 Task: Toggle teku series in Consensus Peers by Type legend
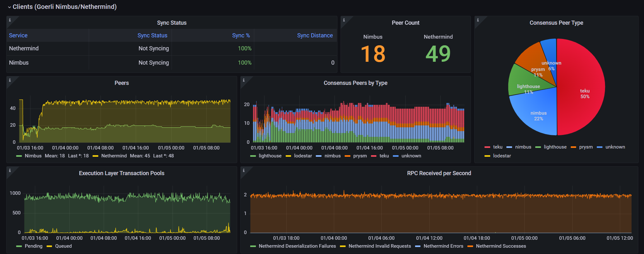coord(384,156)
